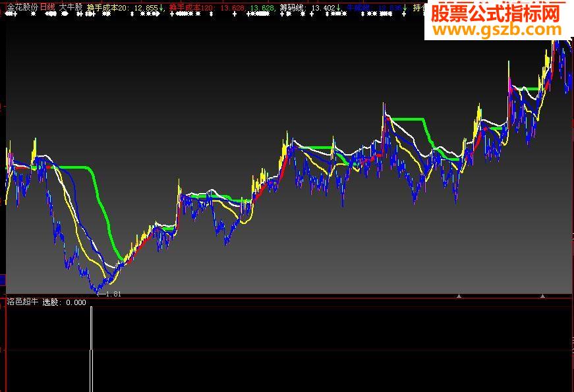Expand the triangle marker below main chart

point(460,295)
